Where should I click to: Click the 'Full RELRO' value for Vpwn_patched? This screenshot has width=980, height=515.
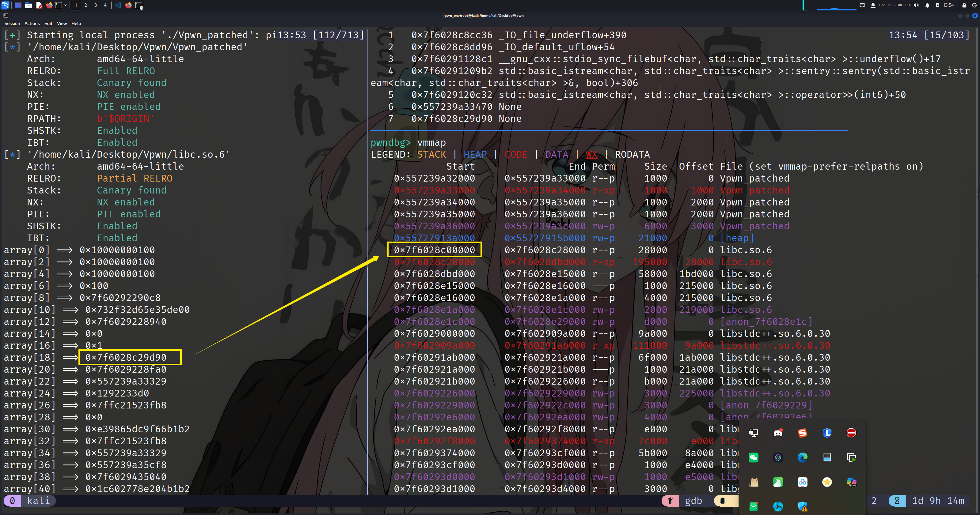[x=126, y=71]
